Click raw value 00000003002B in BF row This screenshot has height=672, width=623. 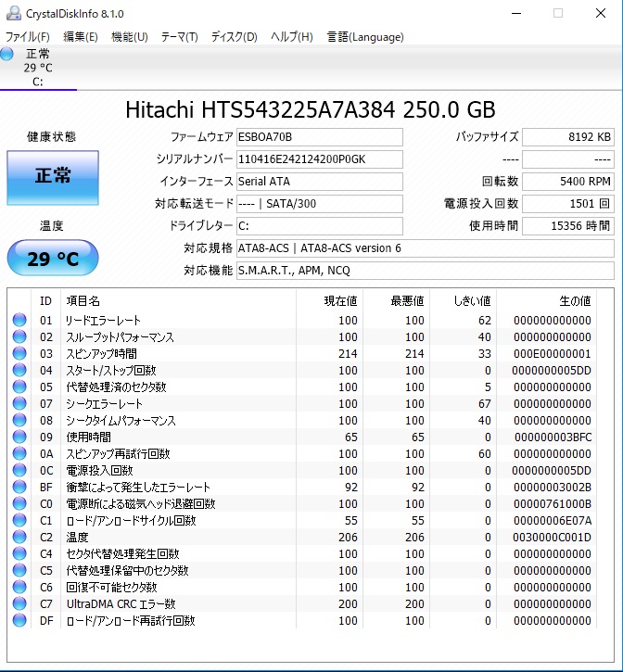(553, 487)
